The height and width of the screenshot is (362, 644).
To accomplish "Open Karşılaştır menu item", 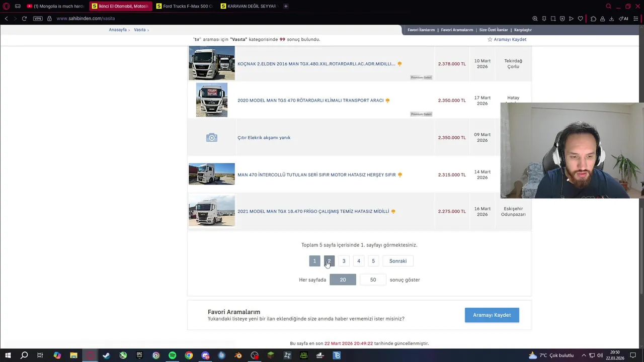I will tap(523, 30).
